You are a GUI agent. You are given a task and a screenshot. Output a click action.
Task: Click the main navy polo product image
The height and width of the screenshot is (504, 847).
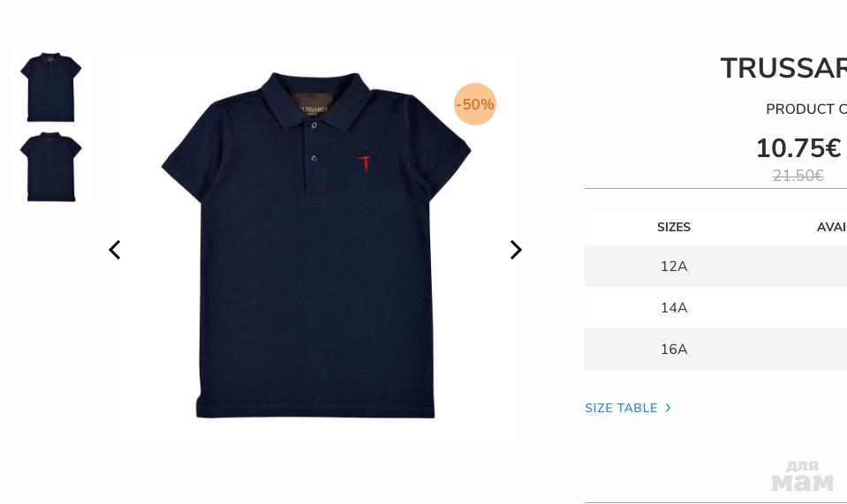coord(316,245)
